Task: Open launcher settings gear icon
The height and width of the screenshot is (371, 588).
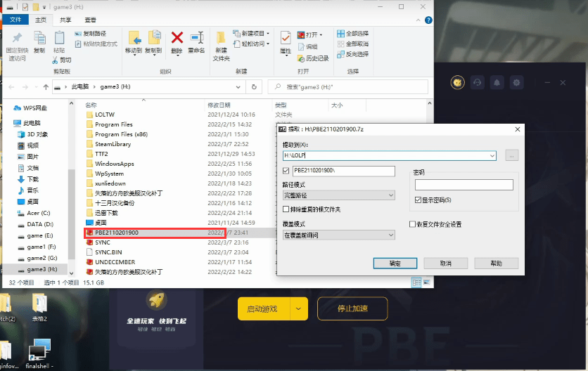Action: tap(516, 82)
